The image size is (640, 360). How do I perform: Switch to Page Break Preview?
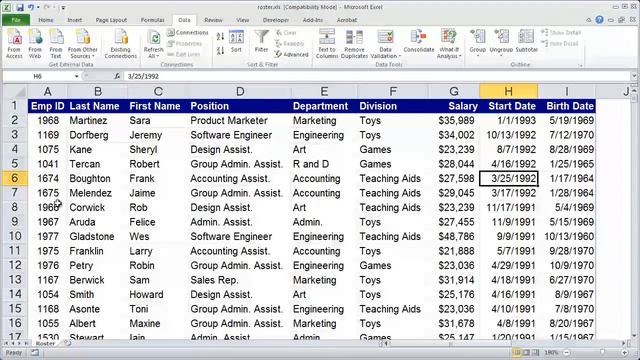[x=536, y=352]
